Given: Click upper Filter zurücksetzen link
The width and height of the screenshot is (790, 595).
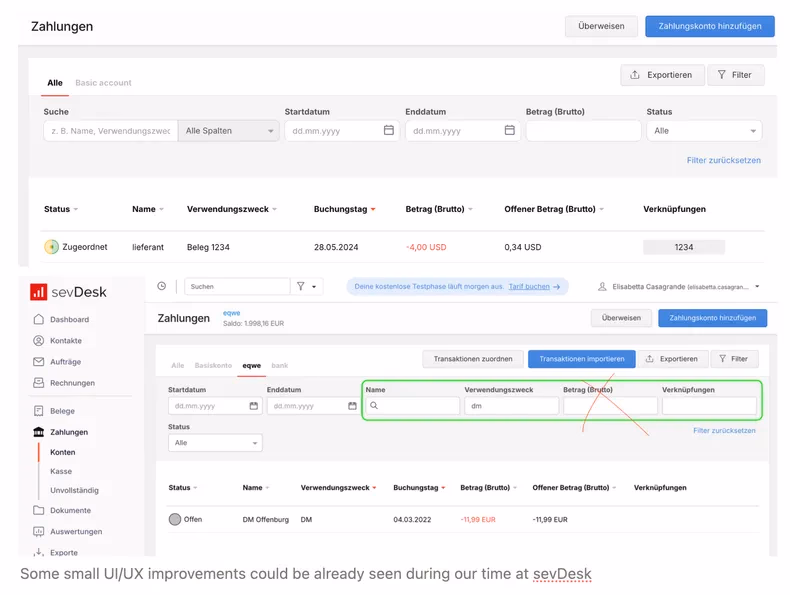Looking at the screenshot, I should click(x=723, y=160).
